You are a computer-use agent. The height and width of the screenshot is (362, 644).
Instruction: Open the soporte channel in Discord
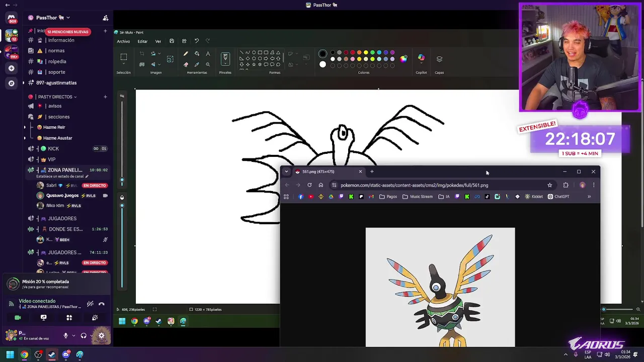pos(56,72)
